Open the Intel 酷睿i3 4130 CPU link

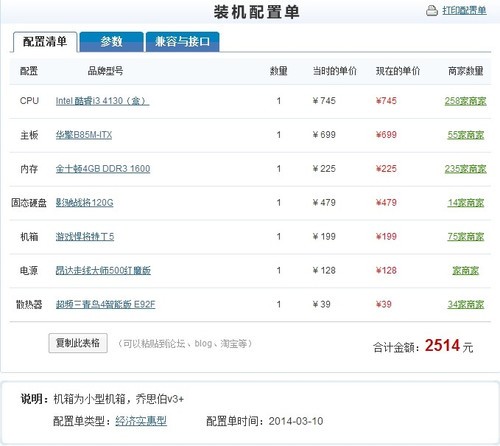click(x=102, y=101)
